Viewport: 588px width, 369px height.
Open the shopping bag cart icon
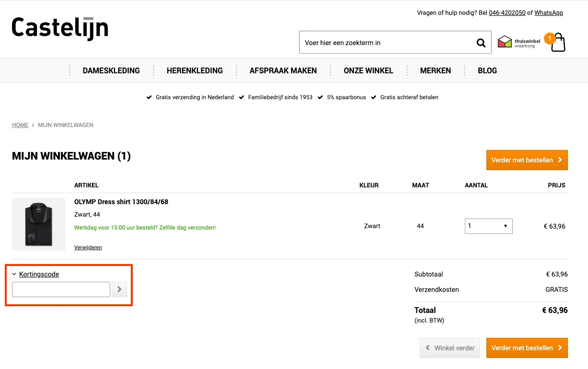coord(558,43)
